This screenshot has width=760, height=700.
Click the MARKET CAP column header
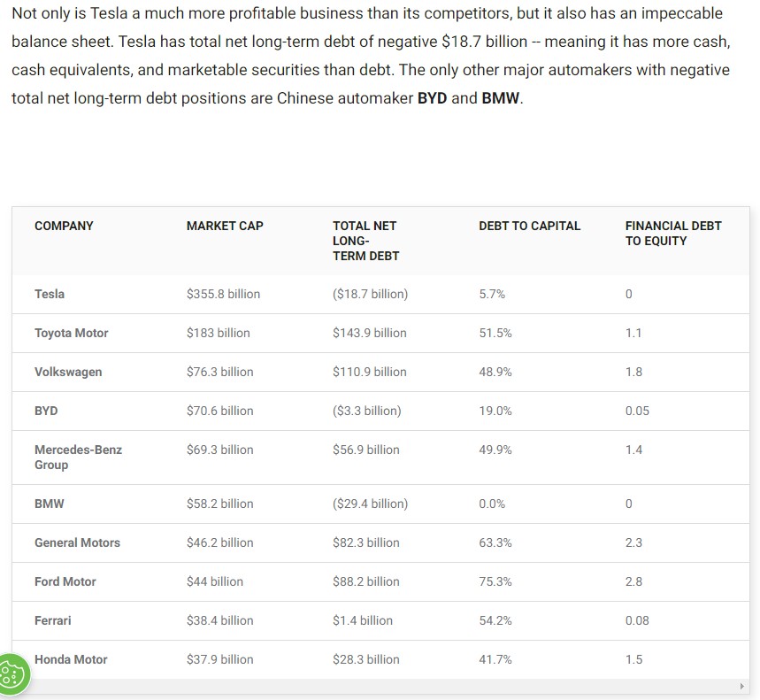[225, 226]
